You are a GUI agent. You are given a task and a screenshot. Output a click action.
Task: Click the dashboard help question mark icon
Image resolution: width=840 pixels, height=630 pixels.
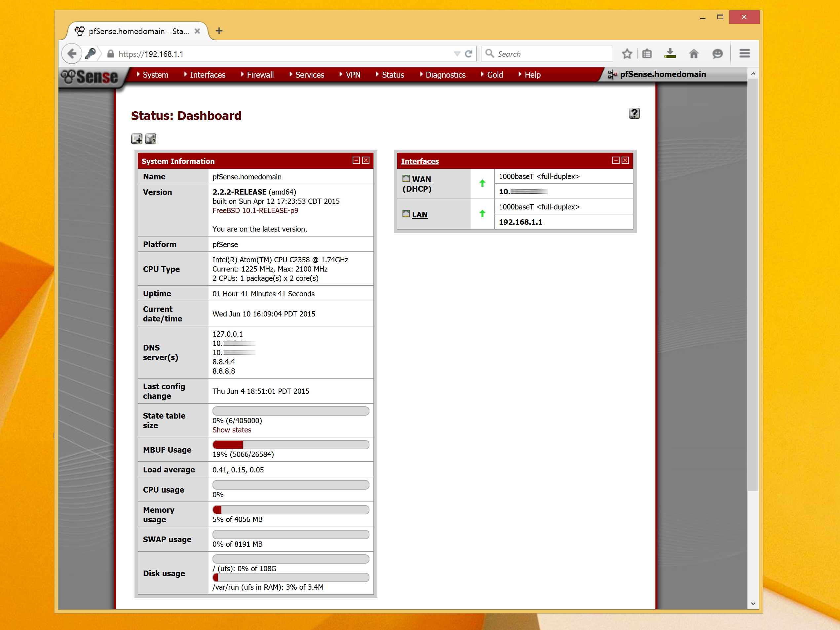tap(634, 114)
